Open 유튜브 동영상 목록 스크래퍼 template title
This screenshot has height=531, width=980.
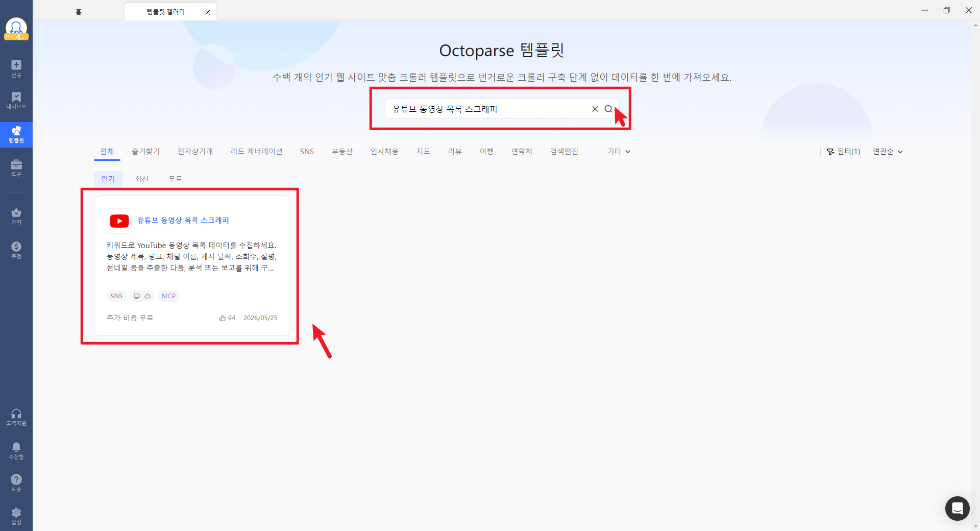coord(183,221)
